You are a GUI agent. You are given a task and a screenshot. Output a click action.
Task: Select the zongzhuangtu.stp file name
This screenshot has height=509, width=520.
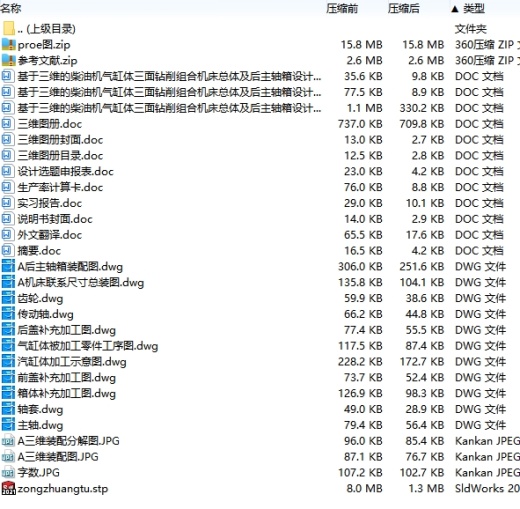click(x=63, y=489)
